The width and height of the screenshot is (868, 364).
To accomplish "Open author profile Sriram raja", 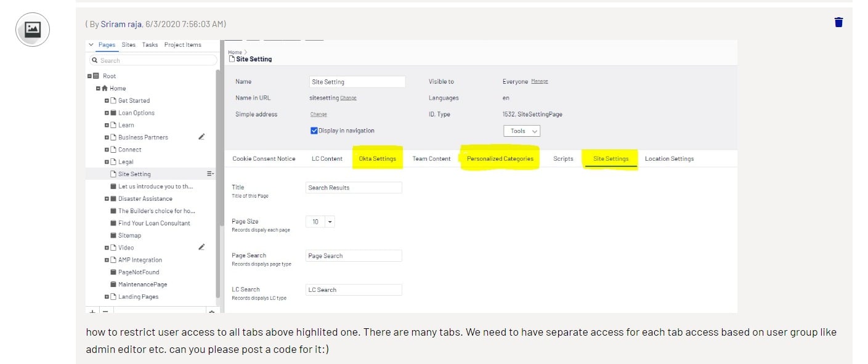I will (122, 24).
